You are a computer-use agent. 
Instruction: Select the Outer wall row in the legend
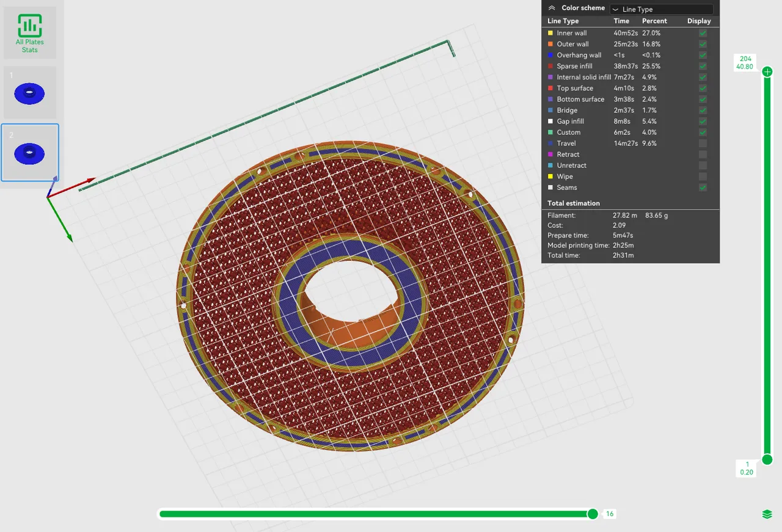[x=573, y=44]
